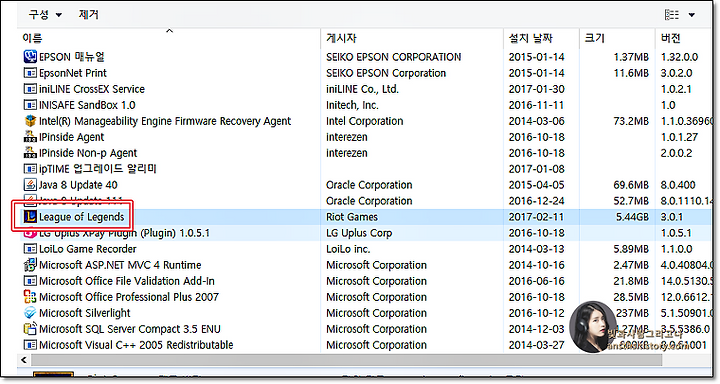Click the horizontal scrollbar left arrow
Viewport: 720px width, 384px height.
point(24,360)
